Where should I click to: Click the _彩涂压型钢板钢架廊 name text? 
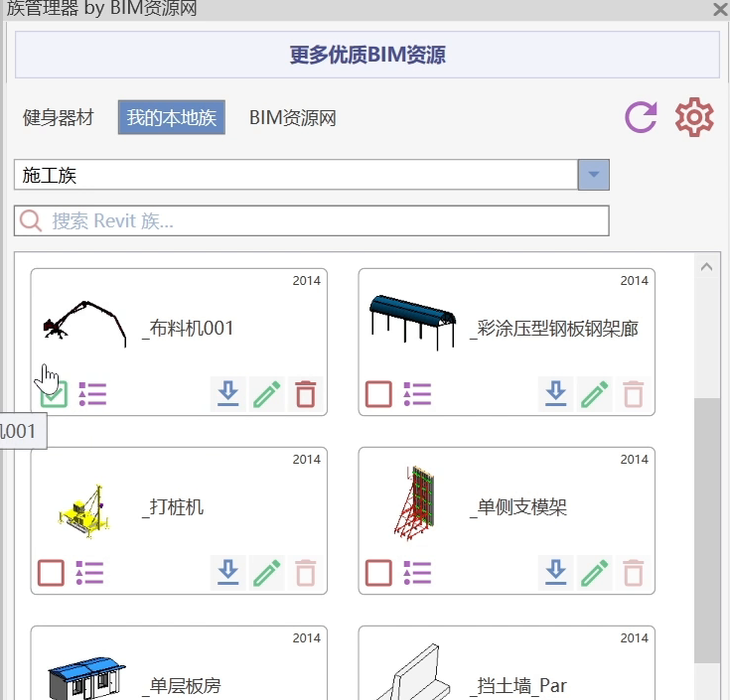coord(554,329)
